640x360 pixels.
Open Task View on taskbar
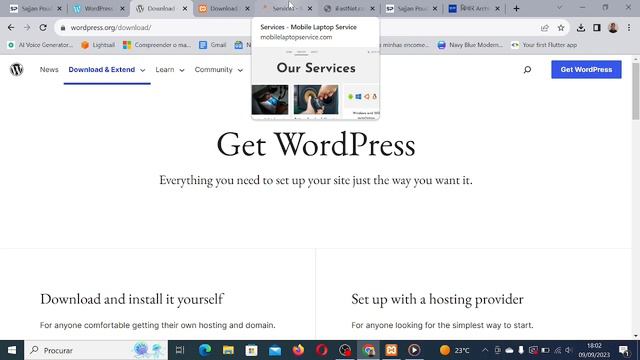coord(180,350)
